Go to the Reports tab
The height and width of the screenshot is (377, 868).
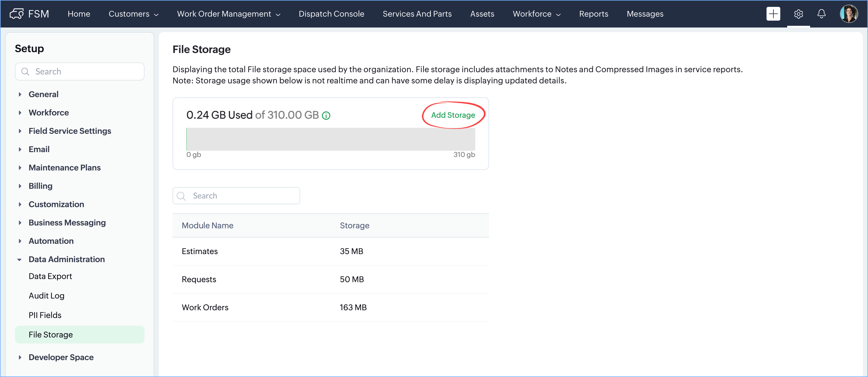pos(593,14)
